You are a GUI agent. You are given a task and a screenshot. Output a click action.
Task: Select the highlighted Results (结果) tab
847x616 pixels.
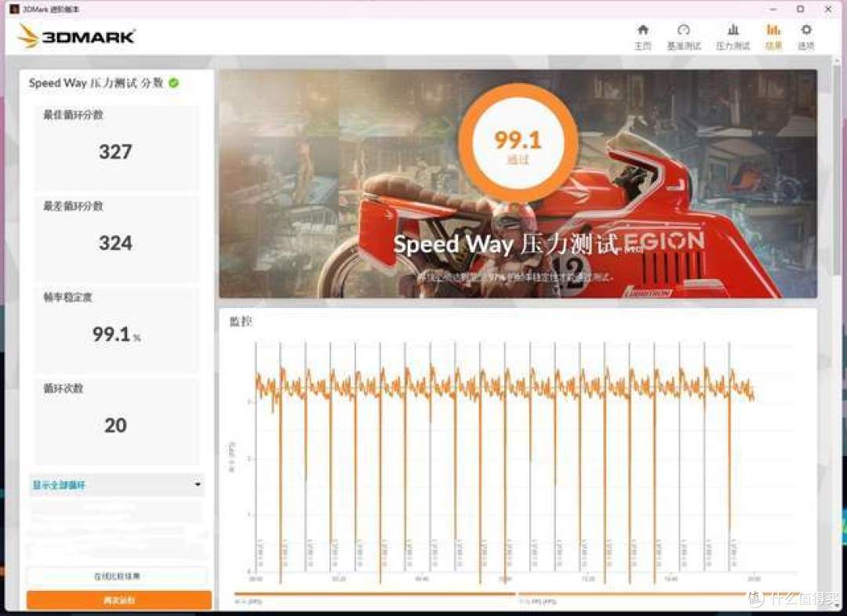[x=773, y=37]
